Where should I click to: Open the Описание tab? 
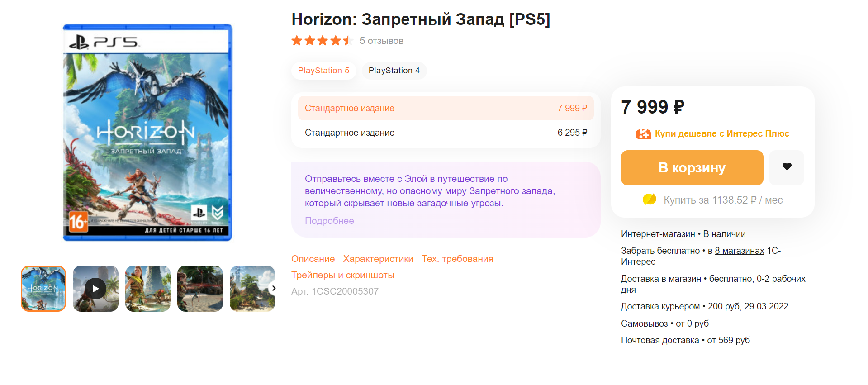[313, 259]
